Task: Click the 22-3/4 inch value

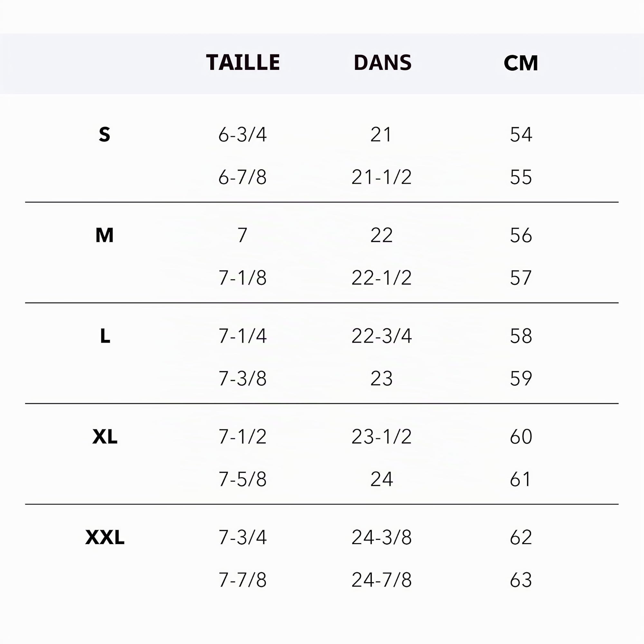Action: click(x=382, y=336)
